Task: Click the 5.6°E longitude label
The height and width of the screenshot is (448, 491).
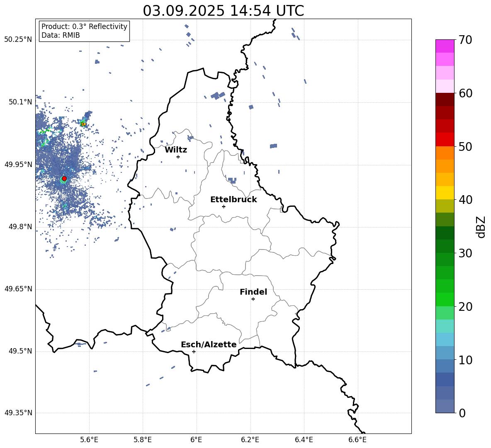Action: [x=89, y=440]
